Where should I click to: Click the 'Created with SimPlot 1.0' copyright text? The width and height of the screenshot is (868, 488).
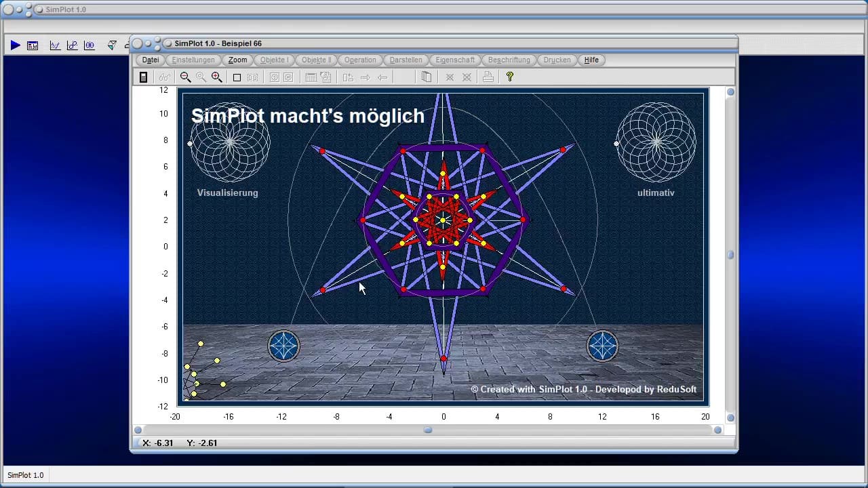(584, 390)
